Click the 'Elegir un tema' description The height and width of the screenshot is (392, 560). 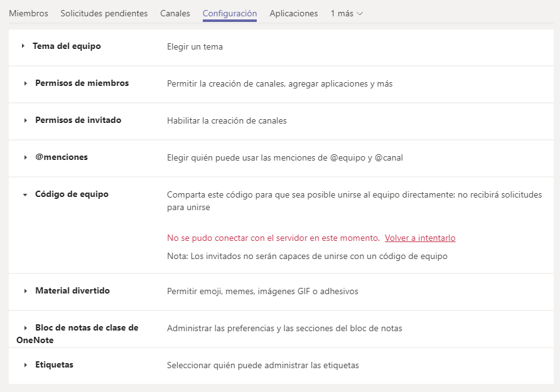click(195, 46)
